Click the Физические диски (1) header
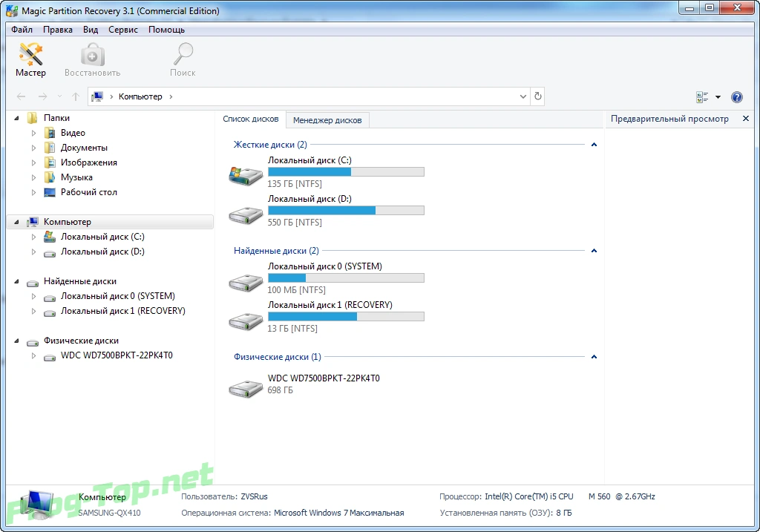 pos(278,357)
